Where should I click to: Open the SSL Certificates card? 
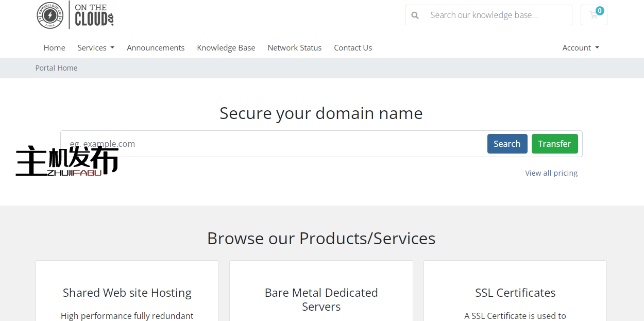pos(515,293)
